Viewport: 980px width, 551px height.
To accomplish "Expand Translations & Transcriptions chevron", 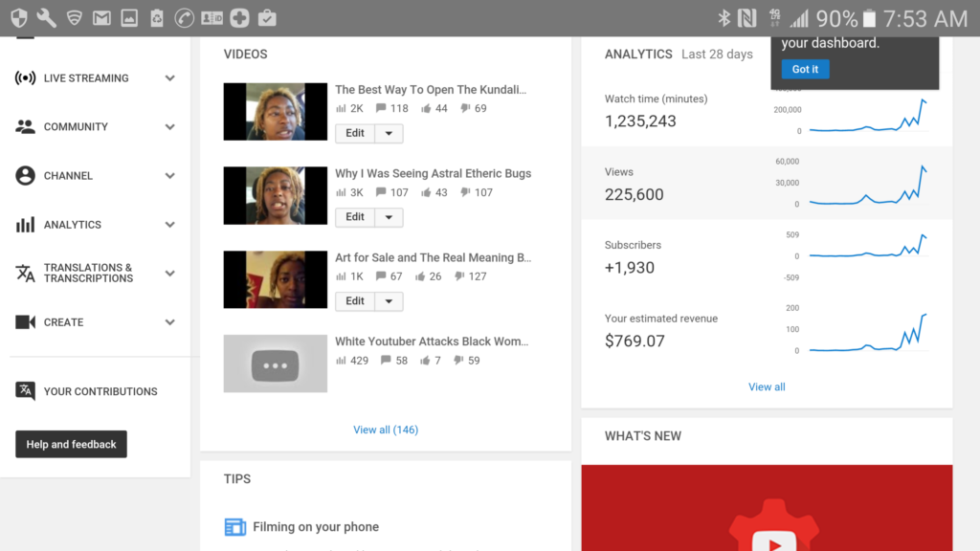I will coord(169,273).
